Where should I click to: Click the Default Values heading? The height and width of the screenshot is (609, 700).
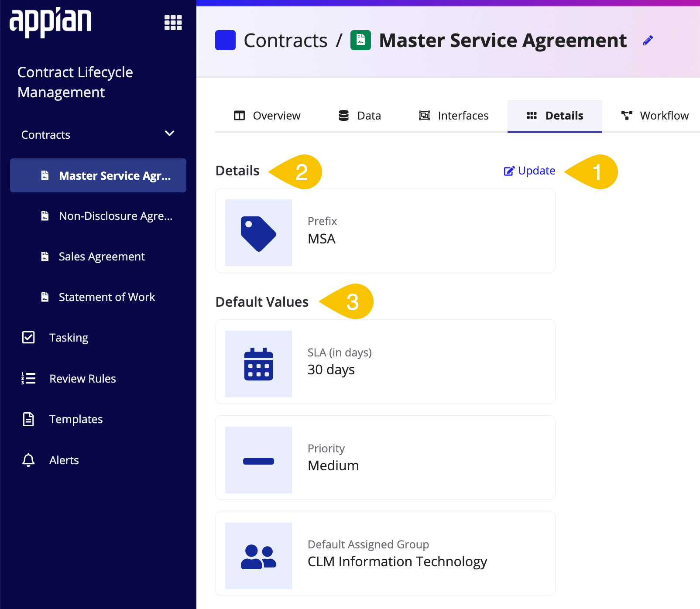coord(262,302)
